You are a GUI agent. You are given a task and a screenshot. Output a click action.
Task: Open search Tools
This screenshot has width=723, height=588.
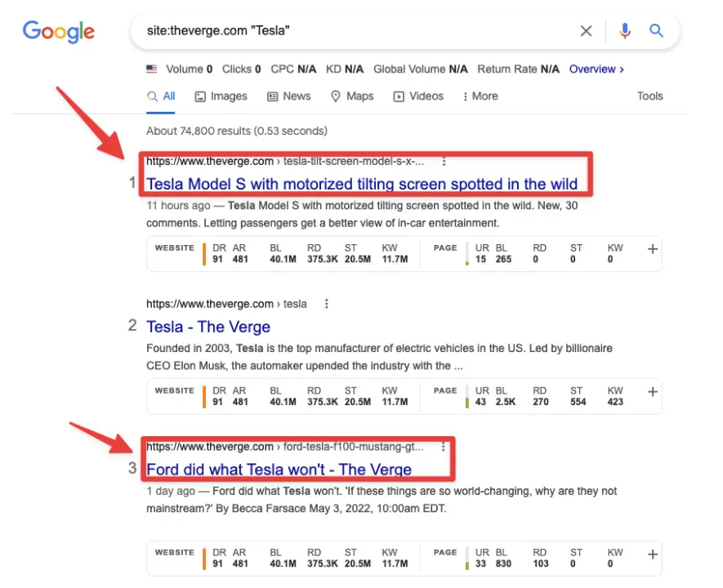(x=649, y=96)
